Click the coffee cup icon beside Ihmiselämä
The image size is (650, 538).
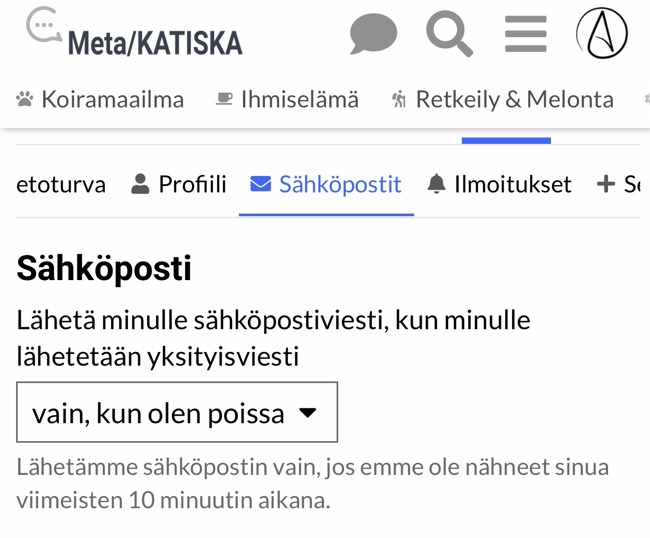click(x=225, y=99)
